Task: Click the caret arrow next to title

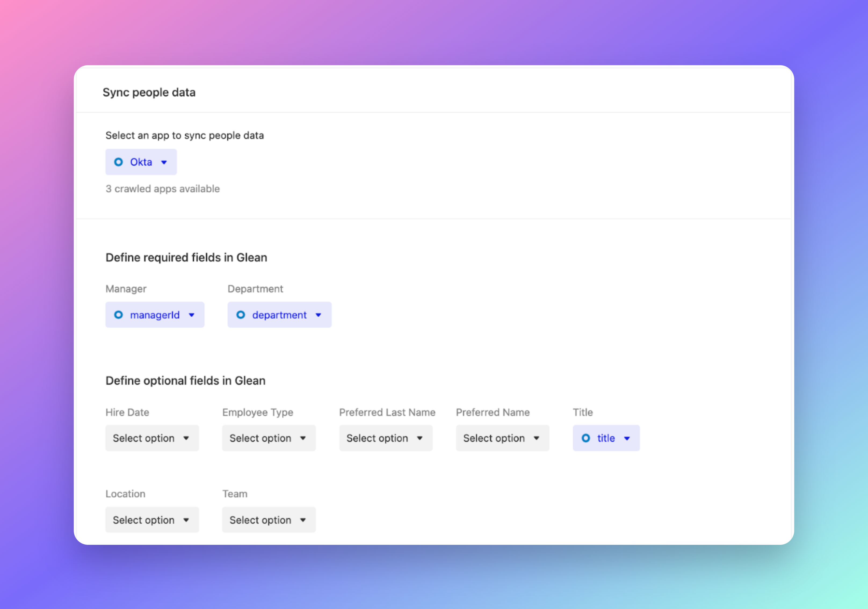Action: point(627,438)
